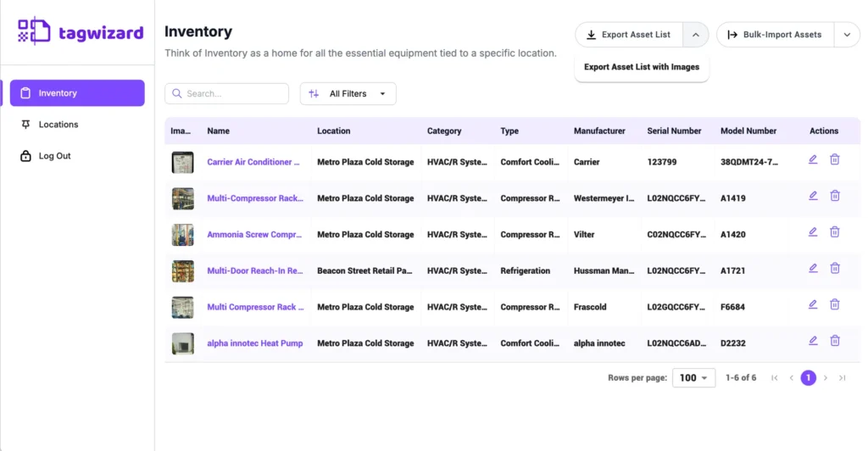The width and height of the screenshot is (868, 451).
Task: Open Frascold Multi Compressor Rack thumbnail
Action: (183, 307)
